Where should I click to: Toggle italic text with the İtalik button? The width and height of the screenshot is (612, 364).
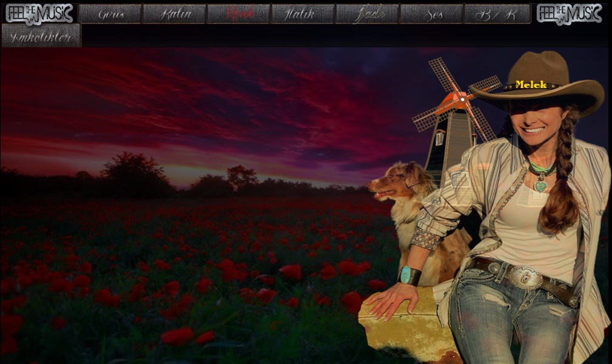pos(303,14)
